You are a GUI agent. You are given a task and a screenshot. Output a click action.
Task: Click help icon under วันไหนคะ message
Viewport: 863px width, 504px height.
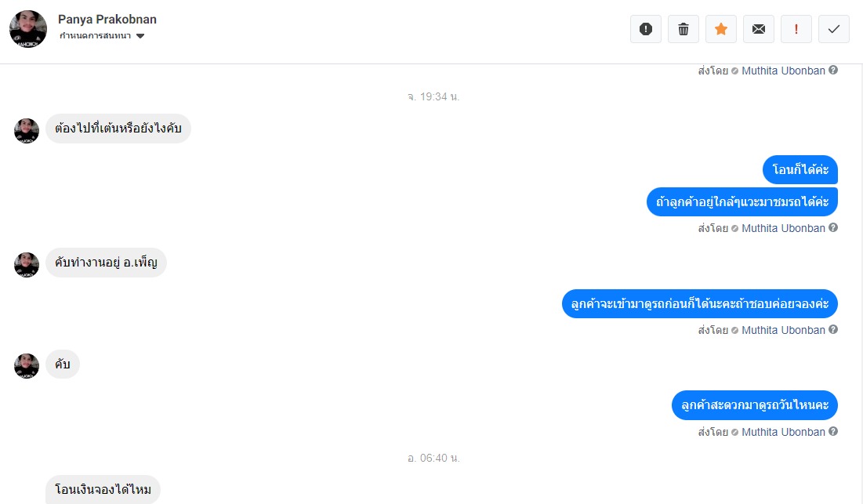pos(833,431)
